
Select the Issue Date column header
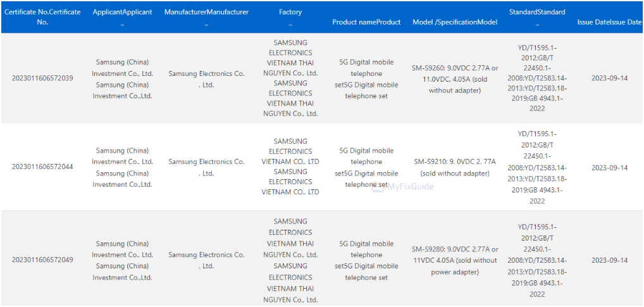pos(609,22)
